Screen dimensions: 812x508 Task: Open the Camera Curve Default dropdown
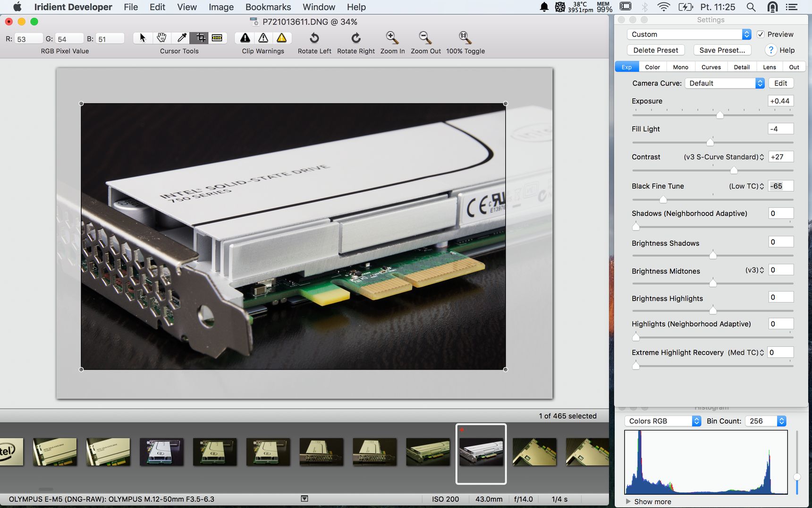click(x=725, y=83)
